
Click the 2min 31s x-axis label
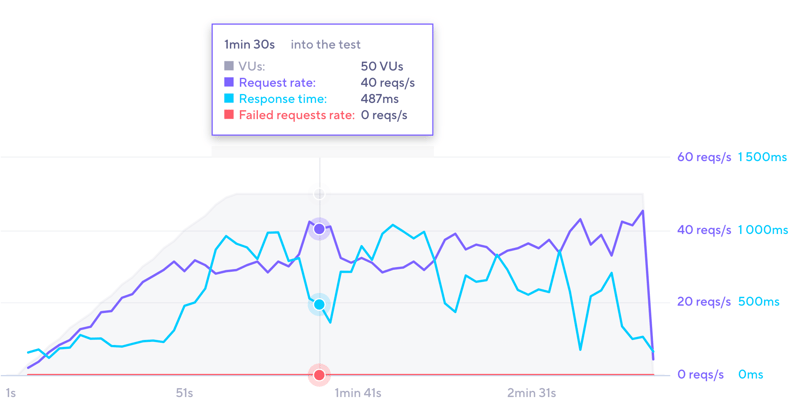click(531, 394)
